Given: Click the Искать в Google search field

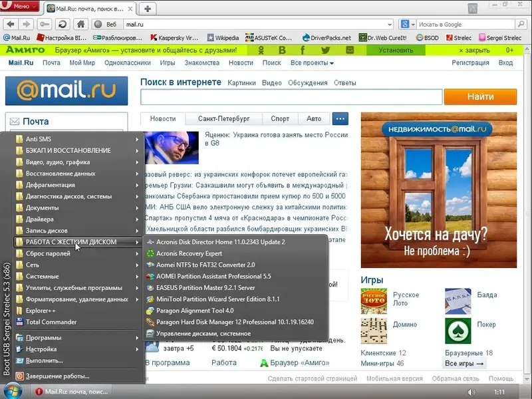Looking at the screenshot, I should [x=466, y=24].
